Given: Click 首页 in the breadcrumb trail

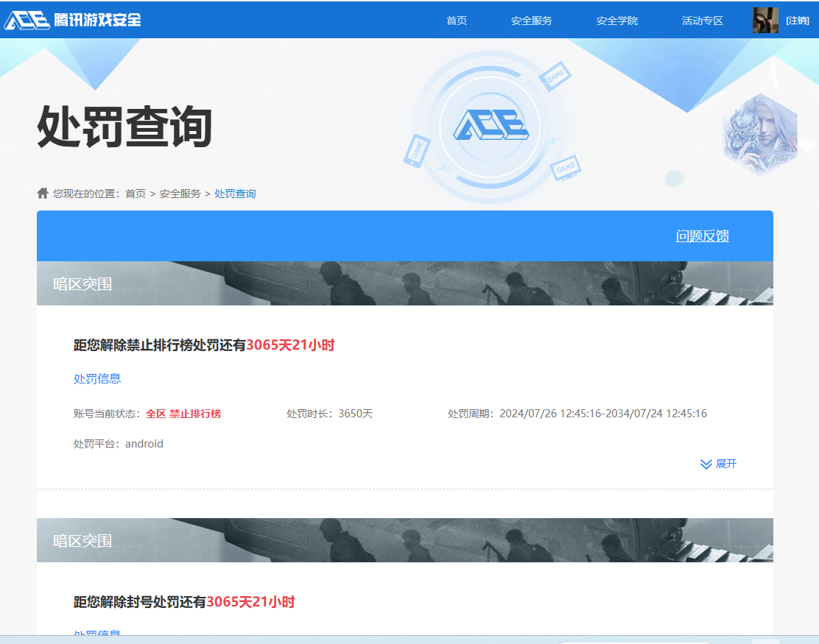Looking at the screenshot, I should coord(136,193).
